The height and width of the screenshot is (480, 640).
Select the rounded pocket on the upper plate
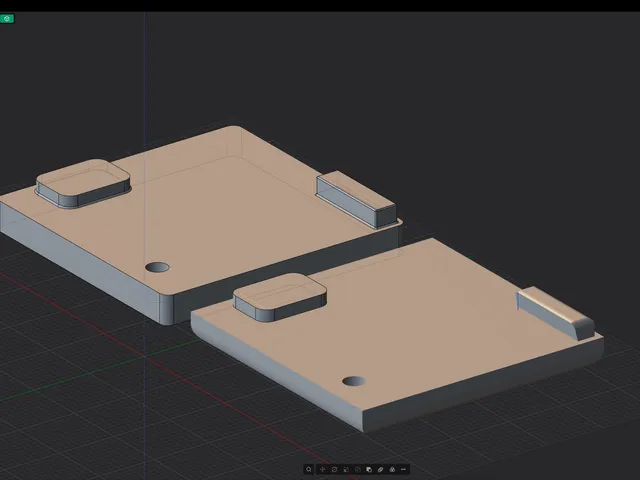tap(83, 183)
